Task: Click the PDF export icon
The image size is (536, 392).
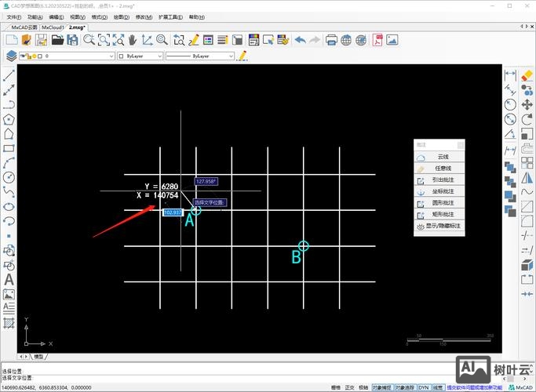Action: click(x=377, y=39)
